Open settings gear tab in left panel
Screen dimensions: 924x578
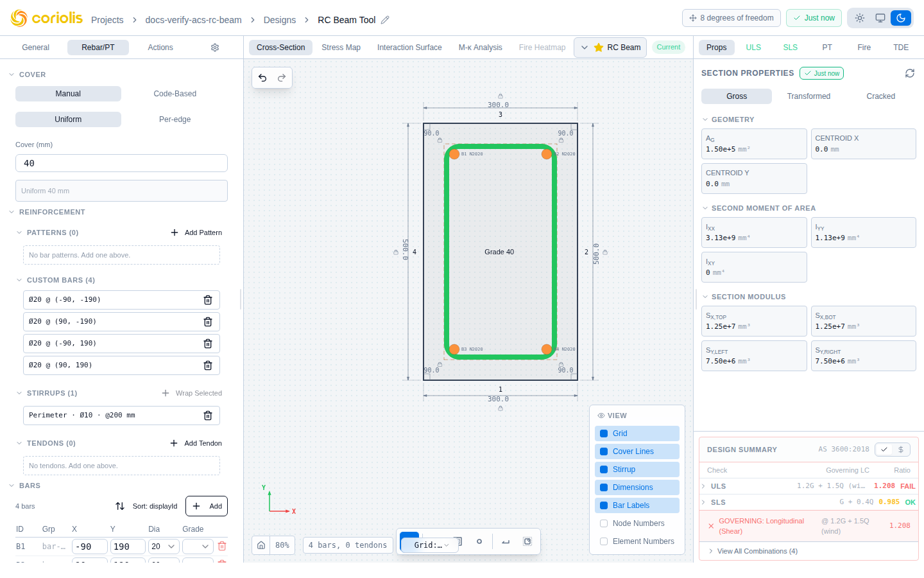(215, 48)
